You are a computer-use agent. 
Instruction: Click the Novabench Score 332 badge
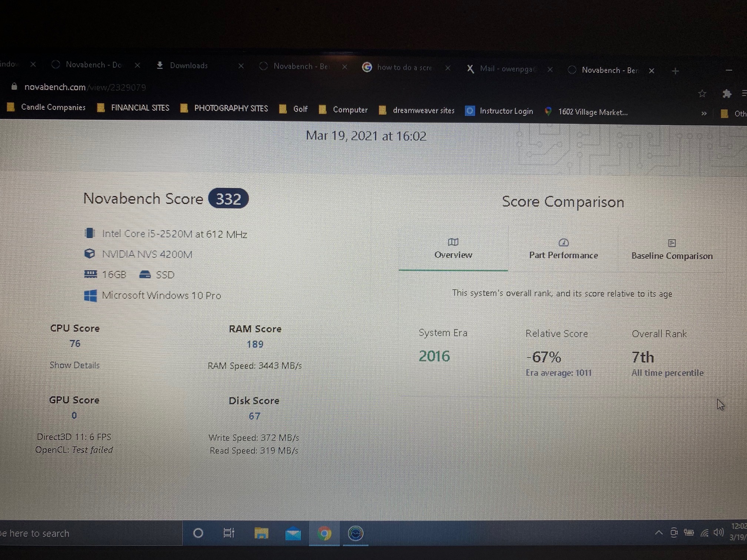pyautogui.click(x=228, y=199)
